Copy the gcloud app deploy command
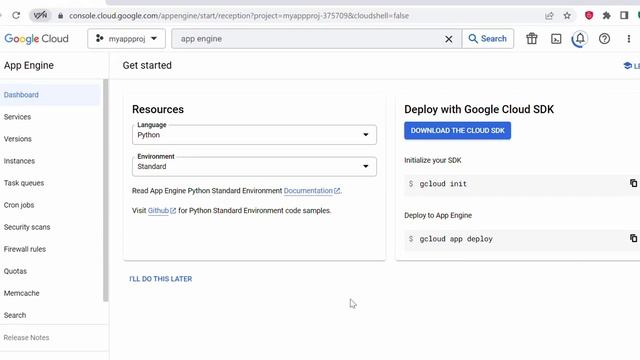 pyautogui.click(x=633, y=238)
